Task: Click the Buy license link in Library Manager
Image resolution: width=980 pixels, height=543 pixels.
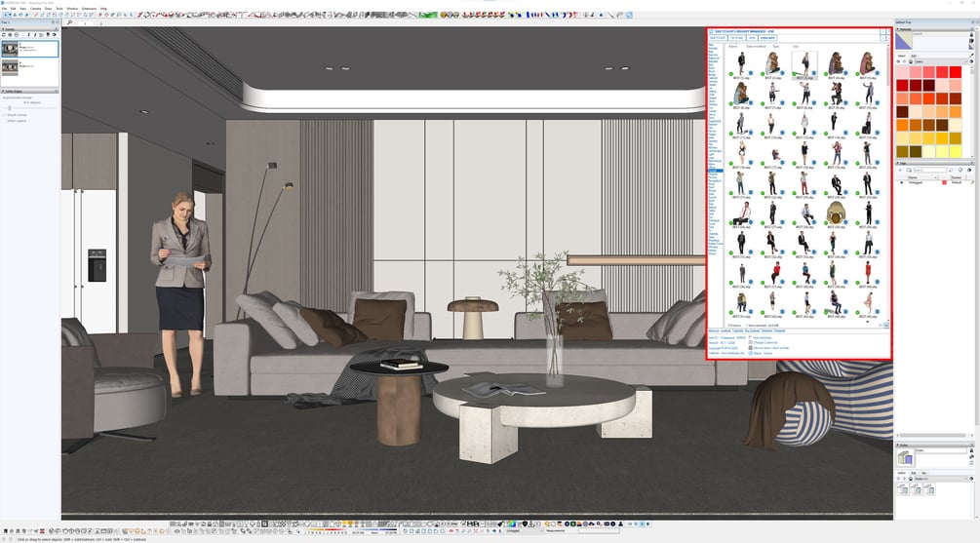Action: pos(753,330)
